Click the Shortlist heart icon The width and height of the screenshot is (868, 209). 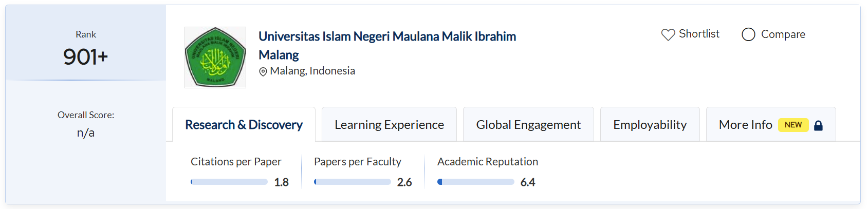pyautogui.click(x=668, y=34)
